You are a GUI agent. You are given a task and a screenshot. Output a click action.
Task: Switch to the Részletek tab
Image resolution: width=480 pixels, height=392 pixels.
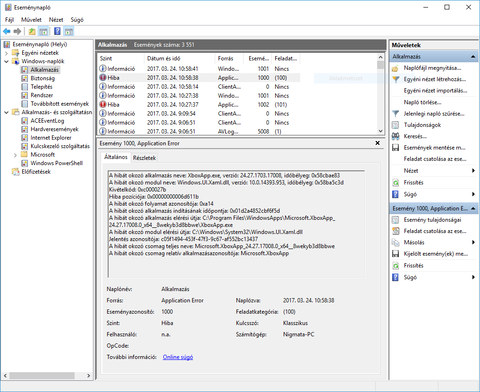click(x=144, y=158)
